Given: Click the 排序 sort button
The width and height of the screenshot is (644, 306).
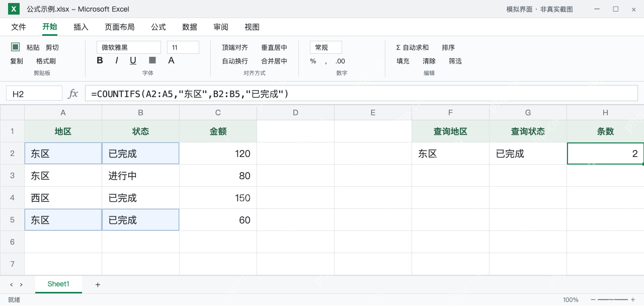Looking at the screenshot, I should pos(448,47).
